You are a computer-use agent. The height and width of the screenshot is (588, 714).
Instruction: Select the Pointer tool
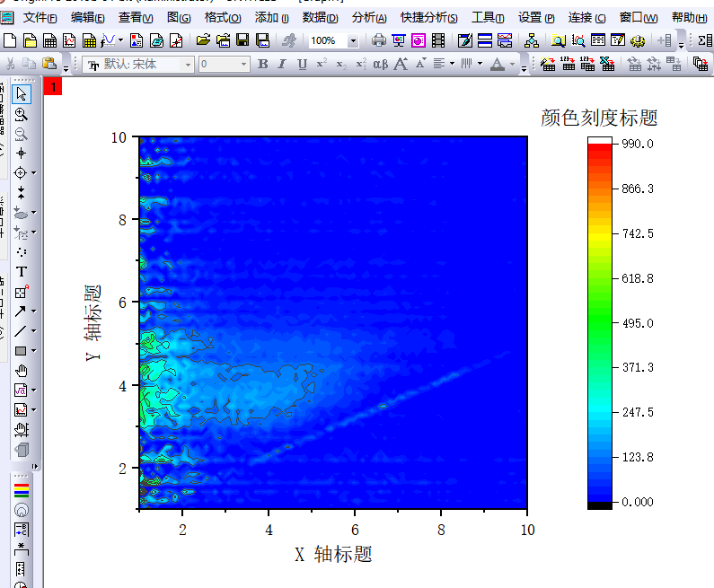click(x=22, y=94)
